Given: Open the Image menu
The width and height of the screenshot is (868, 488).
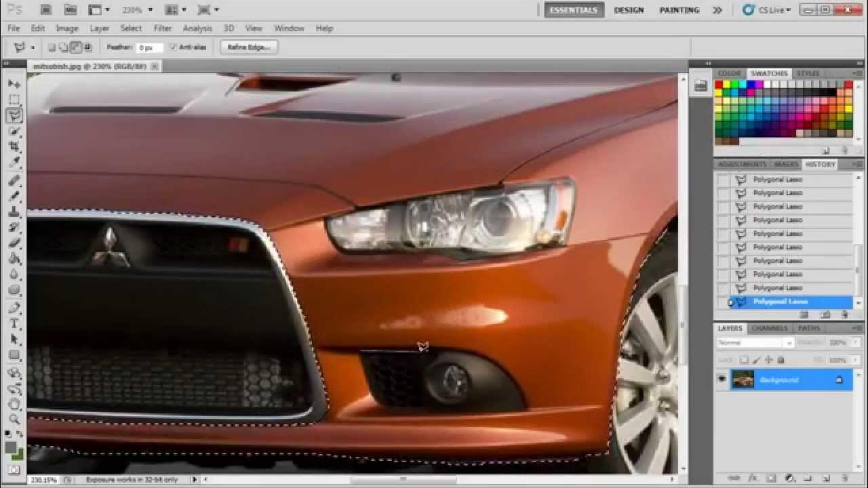Looking at the screenshot, I should coord(66,28).
